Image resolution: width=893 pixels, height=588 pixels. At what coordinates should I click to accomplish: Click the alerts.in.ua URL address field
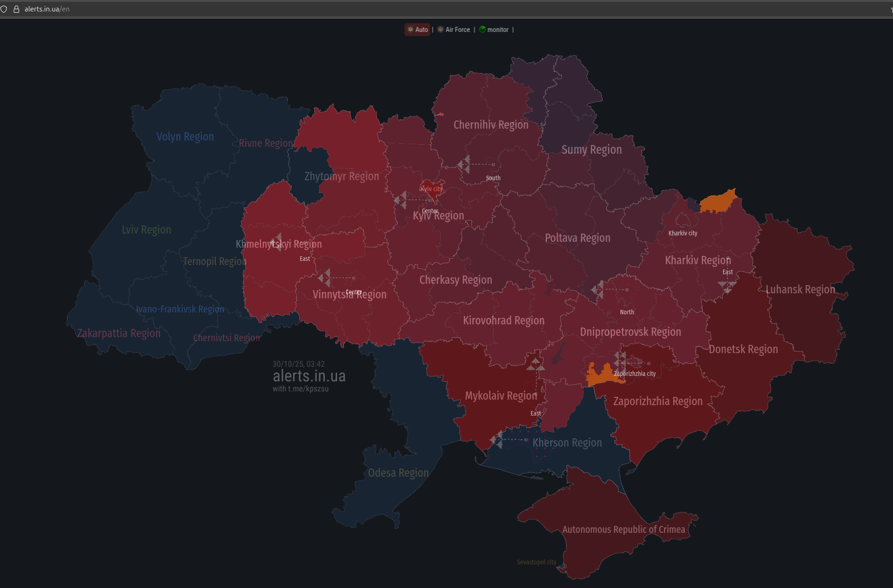pos(47,9)
